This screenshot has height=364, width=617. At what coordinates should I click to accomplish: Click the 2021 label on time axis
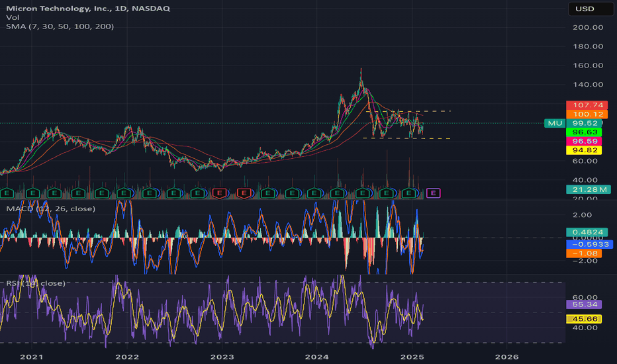point(32,357)
